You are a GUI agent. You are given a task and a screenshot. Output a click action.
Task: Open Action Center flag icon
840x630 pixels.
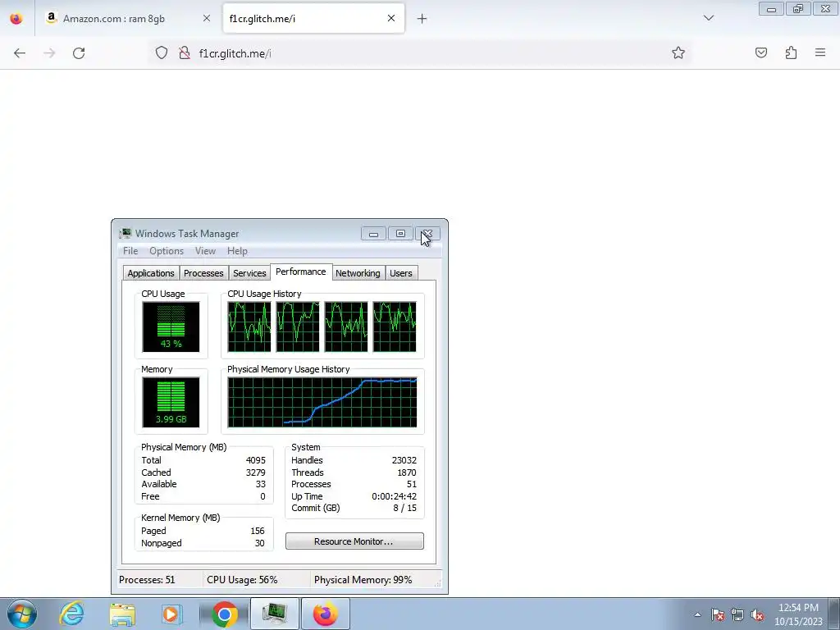(x=718, y=615)
